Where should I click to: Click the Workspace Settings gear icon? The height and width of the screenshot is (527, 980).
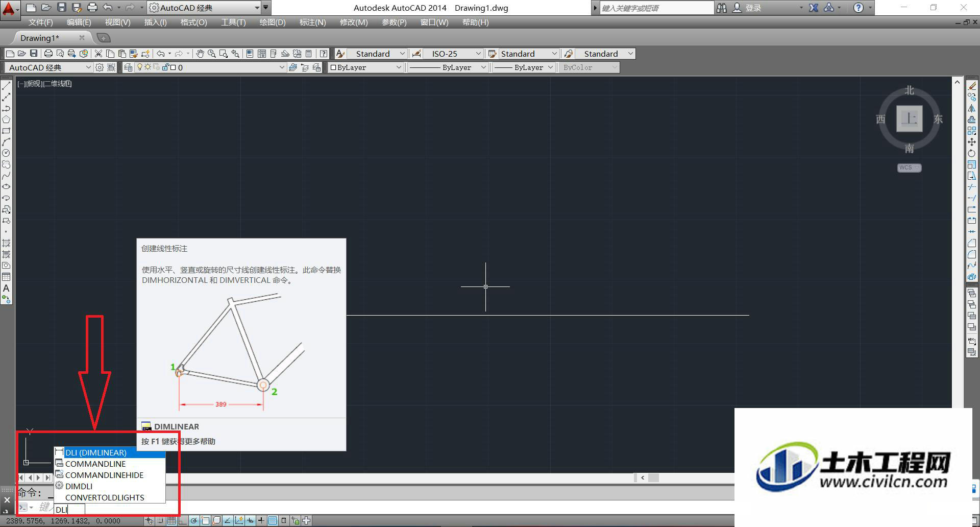pos(100,67)
